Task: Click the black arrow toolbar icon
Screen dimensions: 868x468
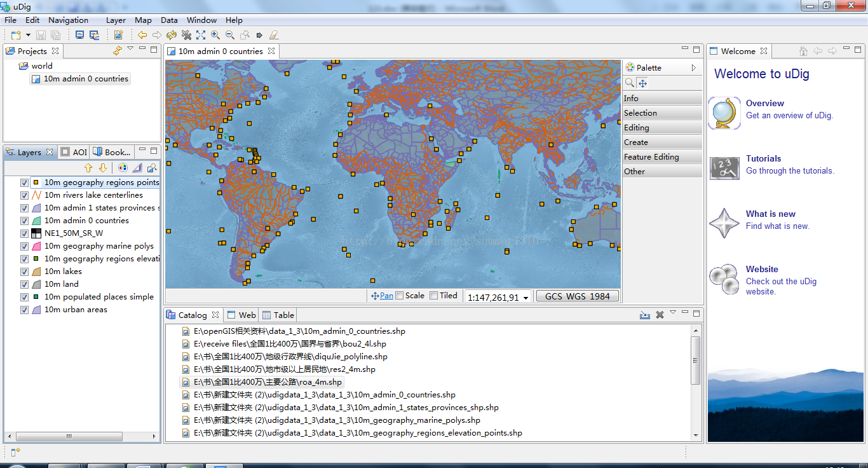Action: click(x=259, y=36)
